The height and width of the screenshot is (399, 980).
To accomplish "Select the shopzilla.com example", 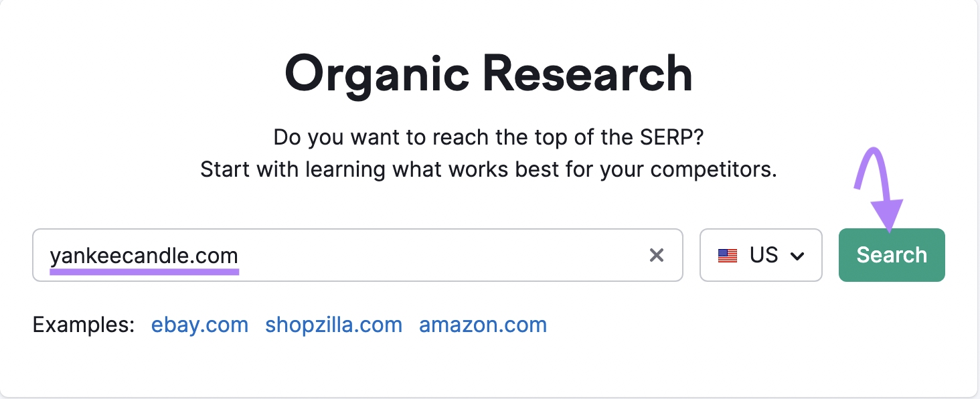I will point(333,325).
